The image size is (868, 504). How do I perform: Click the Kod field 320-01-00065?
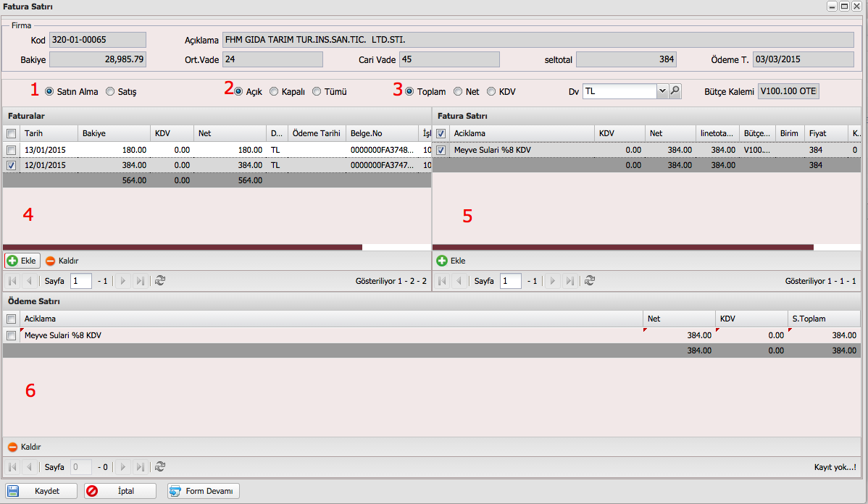tap(98, 40)
